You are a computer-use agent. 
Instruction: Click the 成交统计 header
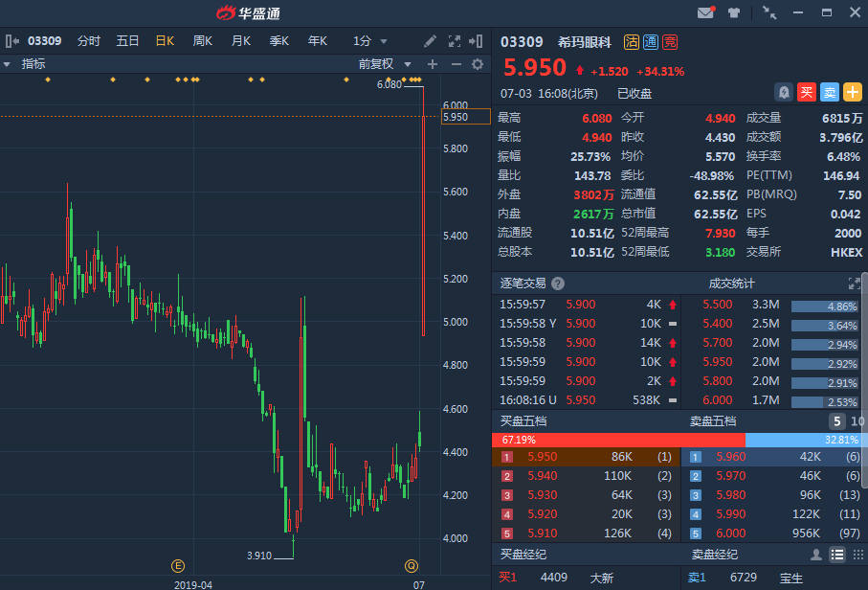[731, 284]
